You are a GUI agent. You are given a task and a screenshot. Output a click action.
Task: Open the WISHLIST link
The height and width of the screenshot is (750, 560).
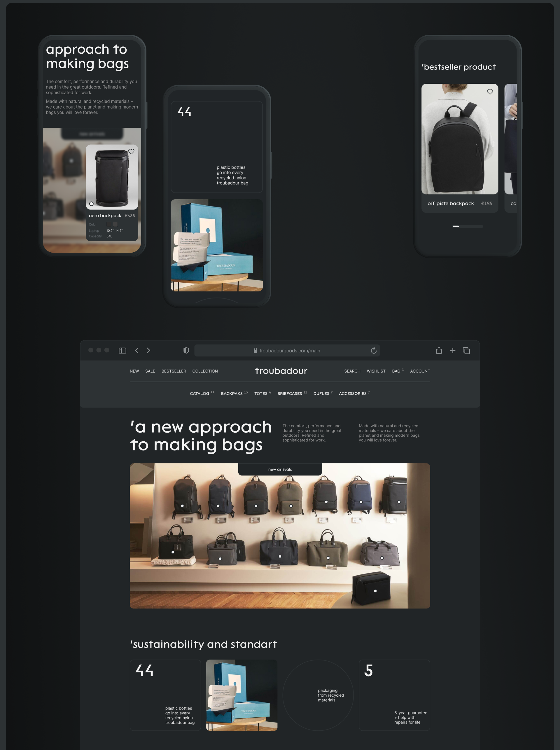[376, 371]
